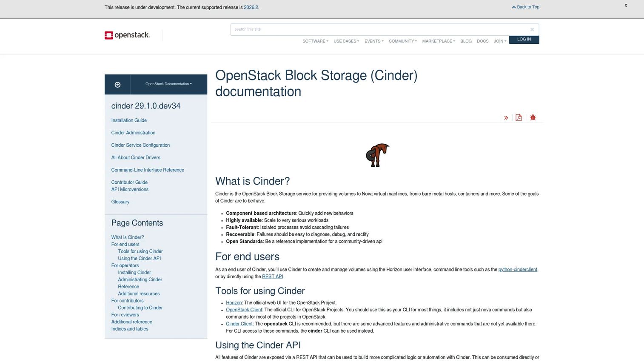This screenshot has width=644, height=362.
Task: Expand the Join dropdown
Action: point(500,41)
